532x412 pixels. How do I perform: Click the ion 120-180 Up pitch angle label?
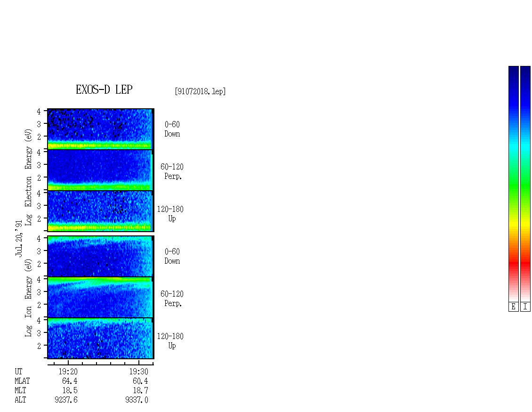pyautogui.click(x=170, y=341)
